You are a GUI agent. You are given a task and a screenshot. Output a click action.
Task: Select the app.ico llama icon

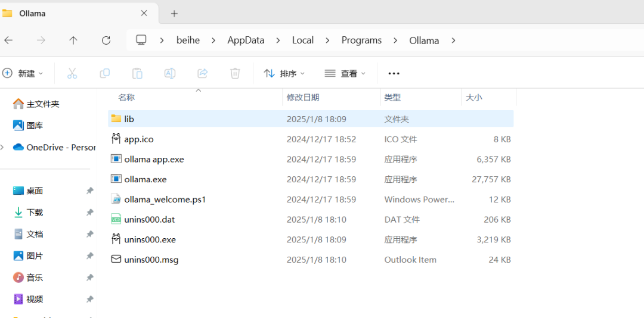pos(116,139)
